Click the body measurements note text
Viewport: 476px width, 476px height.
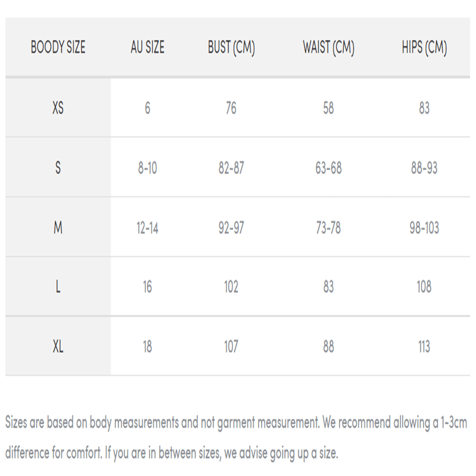coord(236,438)
